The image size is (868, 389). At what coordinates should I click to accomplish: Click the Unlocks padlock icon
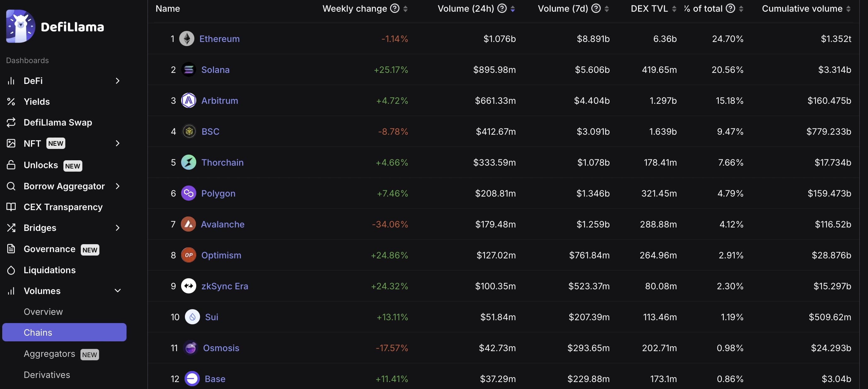point(11,165)
